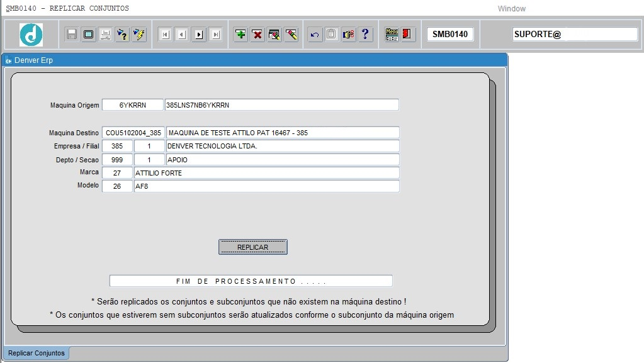Click the green plus Insert Record icon
This screenshot has width=644, height=363.
240,35
